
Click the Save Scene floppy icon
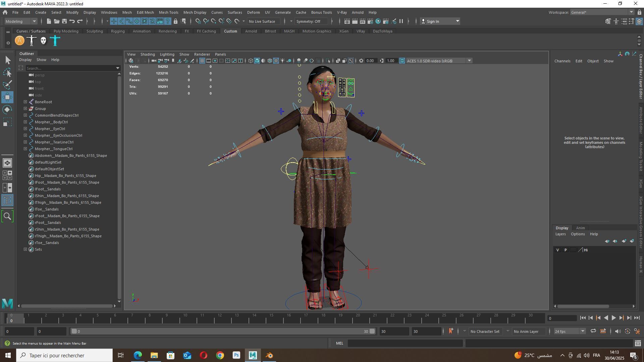point(64,21)
